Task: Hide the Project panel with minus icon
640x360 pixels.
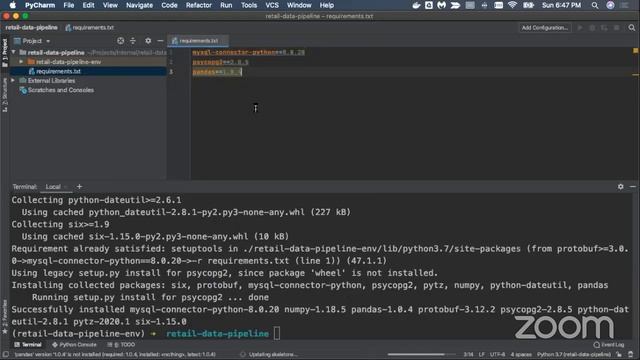Action: coord(160,41)
